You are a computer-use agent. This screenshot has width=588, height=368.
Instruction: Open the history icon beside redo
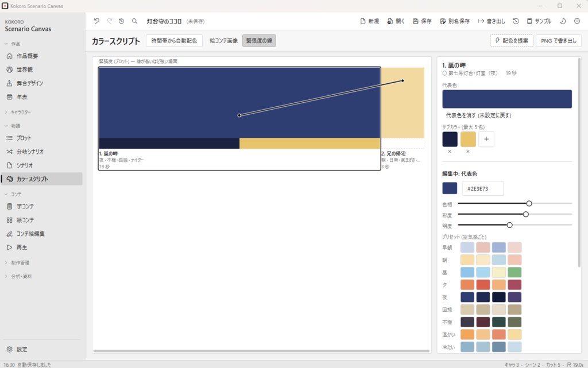(x=122, y=21)
